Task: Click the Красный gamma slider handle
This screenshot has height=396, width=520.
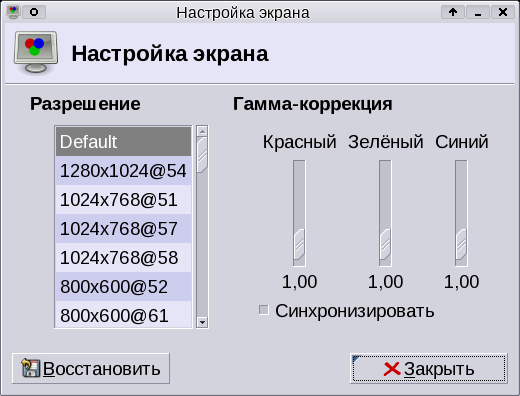Action: coord(299,244)
